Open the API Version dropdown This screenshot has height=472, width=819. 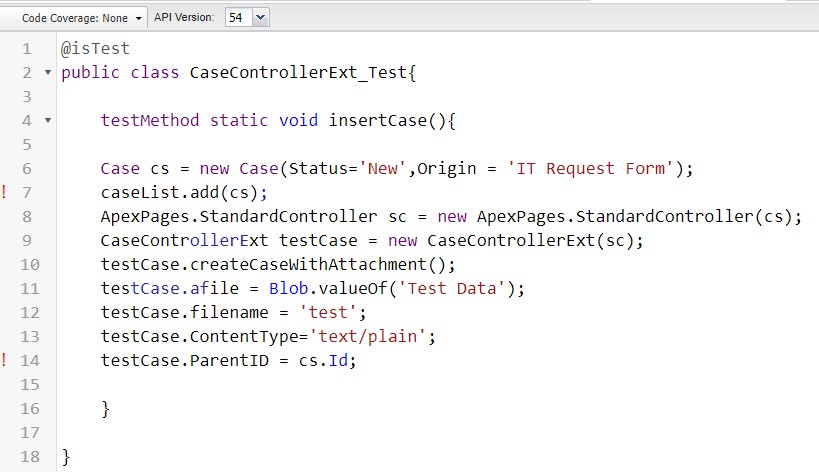point(260,17)
